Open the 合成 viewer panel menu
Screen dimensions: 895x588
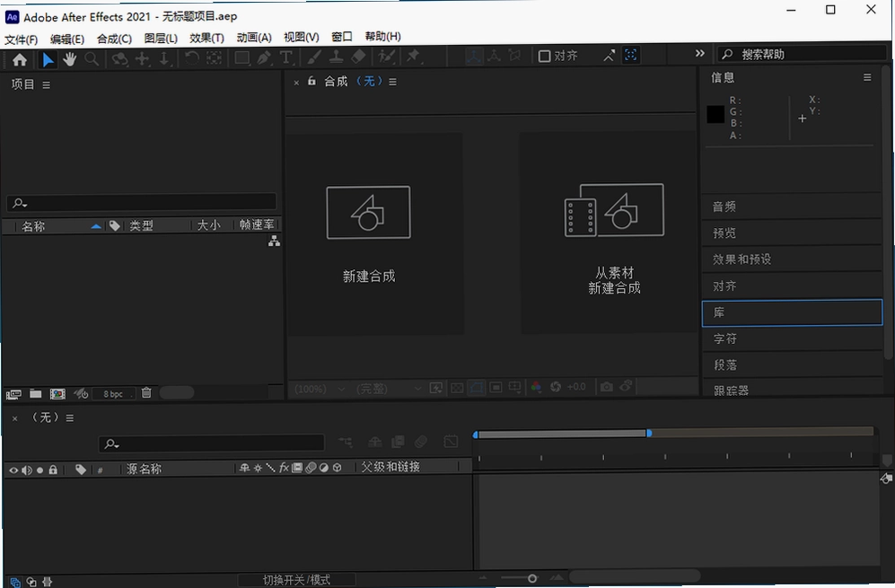tap(392, 82)
